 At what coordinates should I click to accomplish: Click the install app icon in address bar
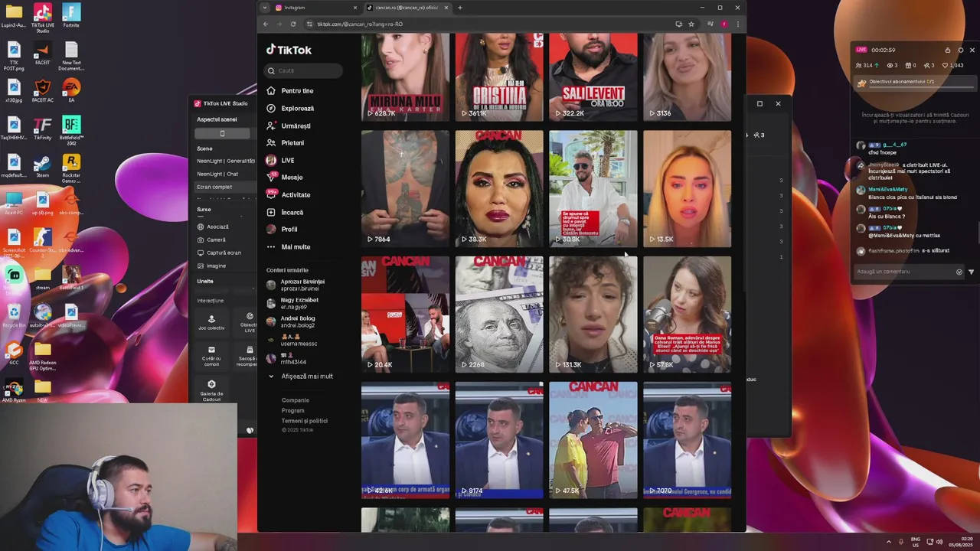tap(678, 24)
